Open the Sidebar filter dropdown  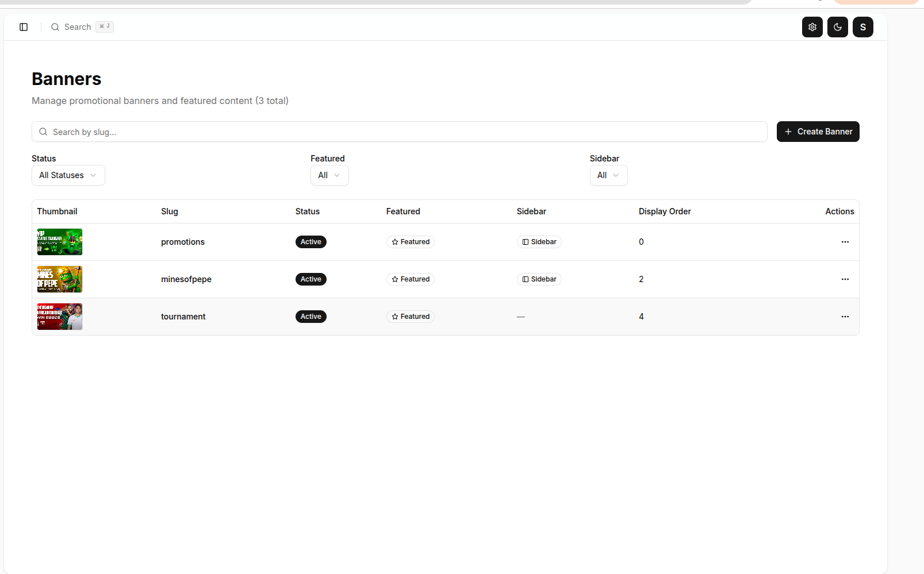608,175
